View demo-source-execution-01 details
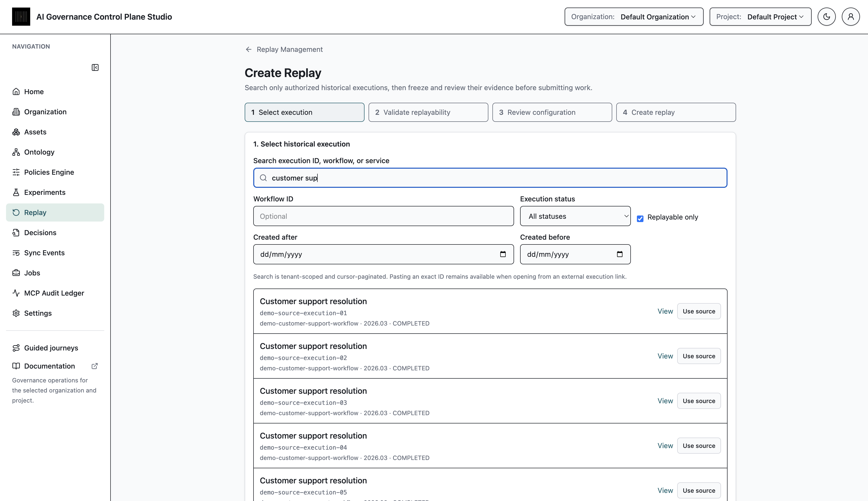Viewport: 868px width, 501px height. (665, 311)
